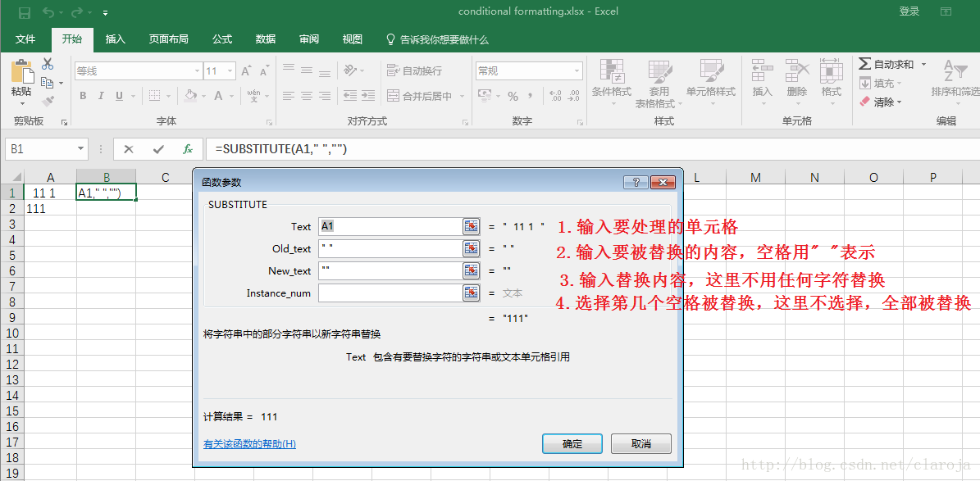Click the Comma Style icon

tap(531, 96)
